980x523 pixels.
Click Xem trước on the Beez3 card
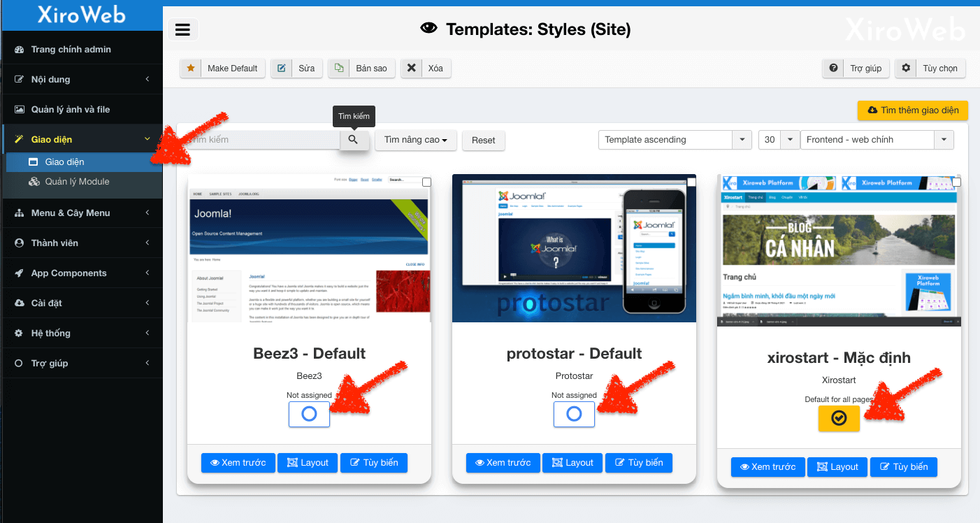pyautogui.click(x=238, y=463)
